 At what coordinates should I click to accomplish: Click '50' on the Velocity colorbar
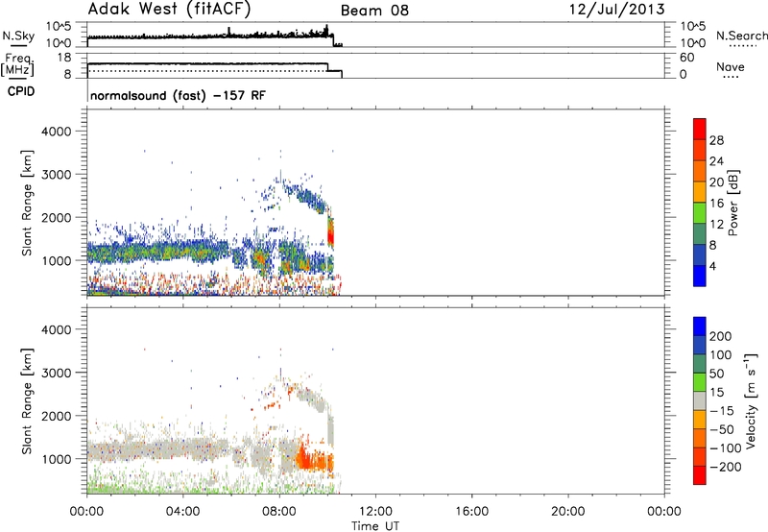coord(716,374)
